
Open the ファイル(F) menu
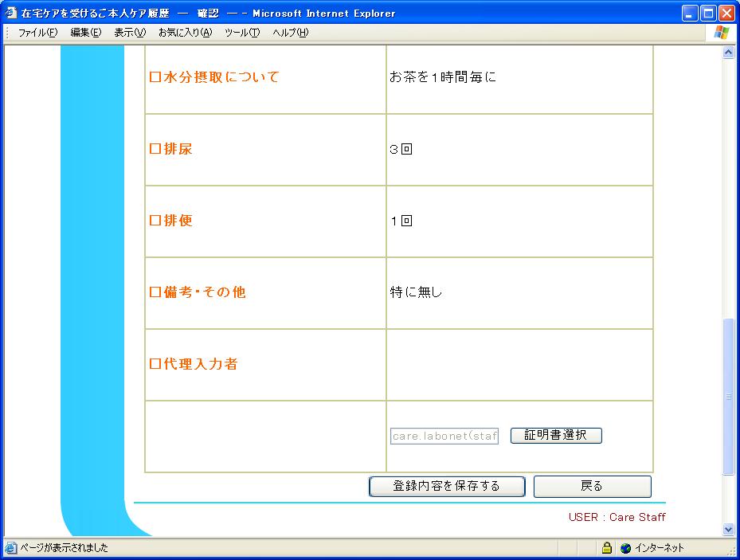pyautogui.click(x=37, y=33)
